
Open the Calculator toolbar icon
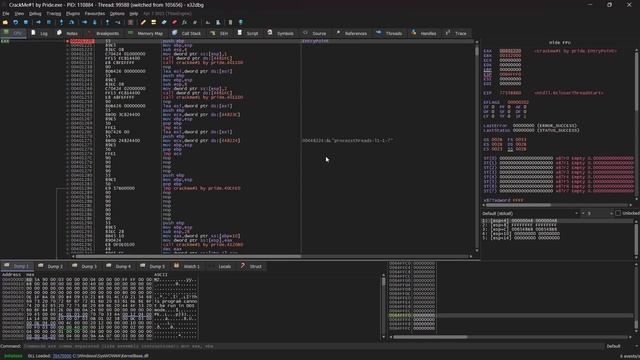pos(230,22)
